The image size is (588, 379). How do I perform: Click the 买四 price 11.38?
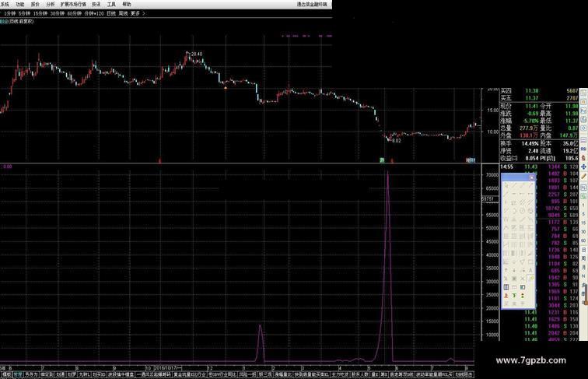(532, 91)
